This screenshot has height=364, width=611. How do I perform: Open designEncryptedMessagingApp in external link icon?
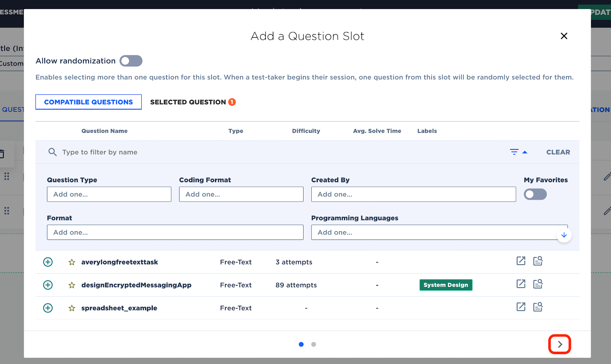pos(521,284)
